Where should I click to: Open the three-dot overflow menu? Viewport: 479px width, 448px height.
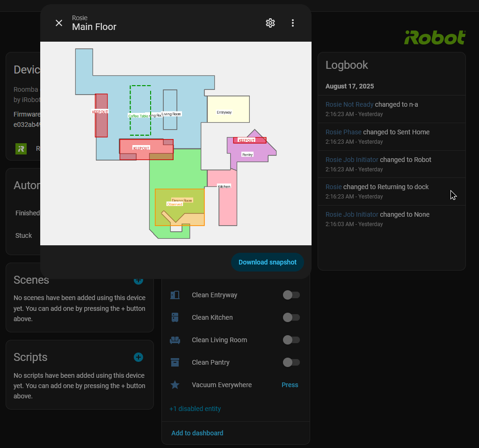tap(293, 23)
